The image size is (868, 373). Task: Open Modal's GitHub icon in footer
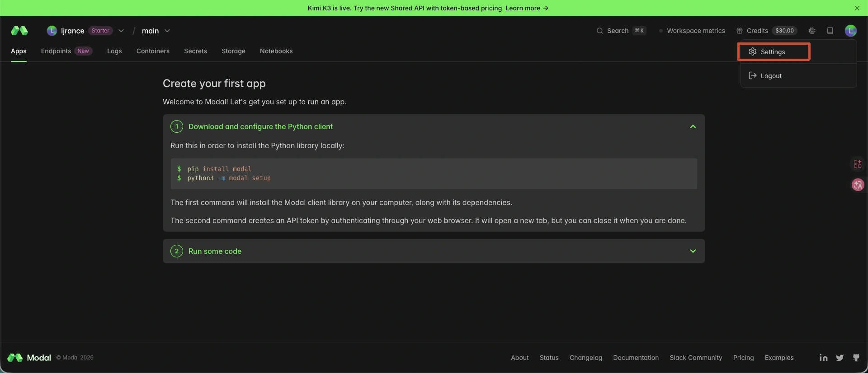(856, 358)
